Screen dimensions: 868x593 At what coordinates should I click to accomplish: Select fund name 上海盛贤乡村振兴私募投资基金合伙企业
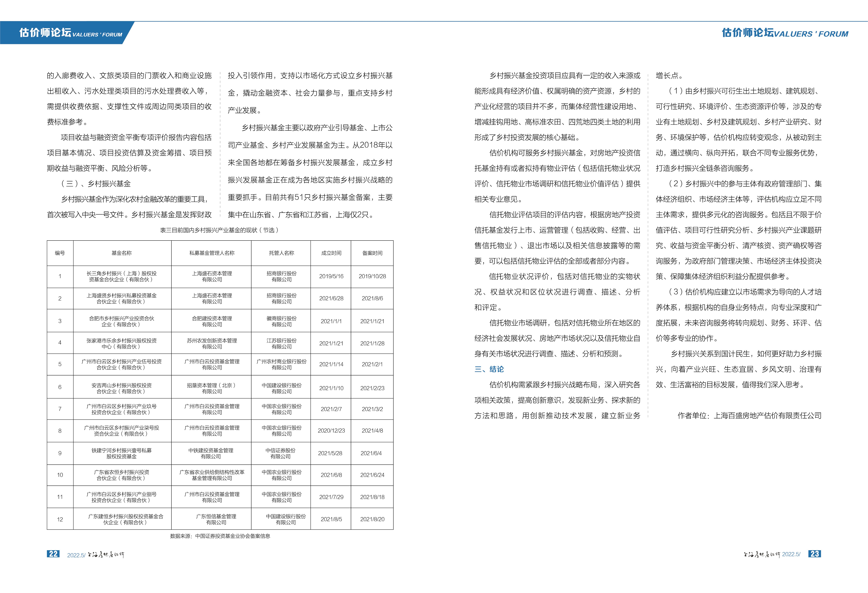(122, 298)
